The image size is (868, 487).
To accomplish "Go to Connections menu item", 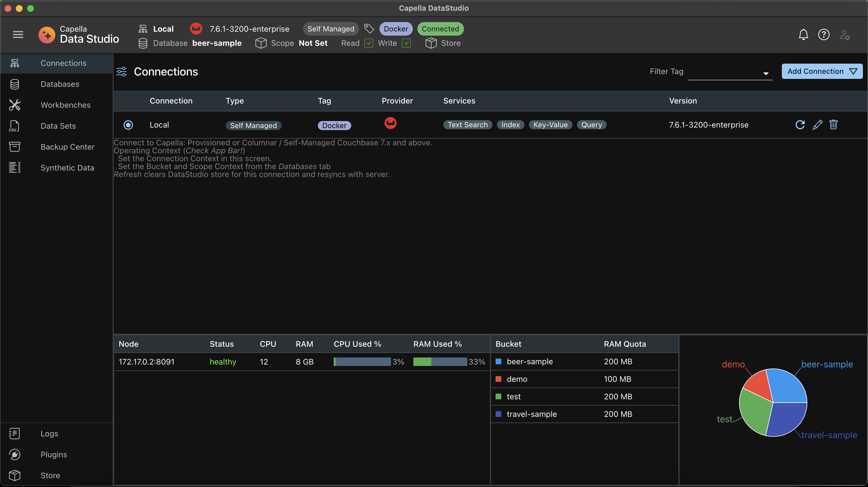I will (57, 63).
